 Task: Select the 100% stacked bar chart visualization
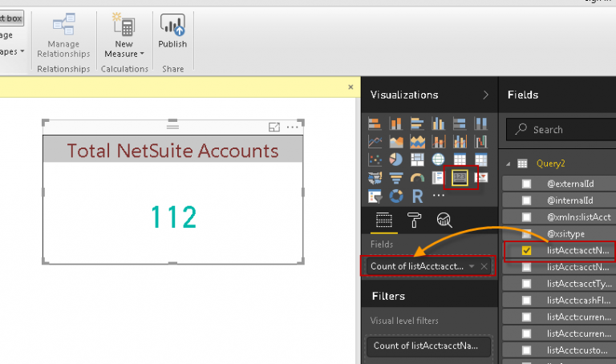click(460, 123)
